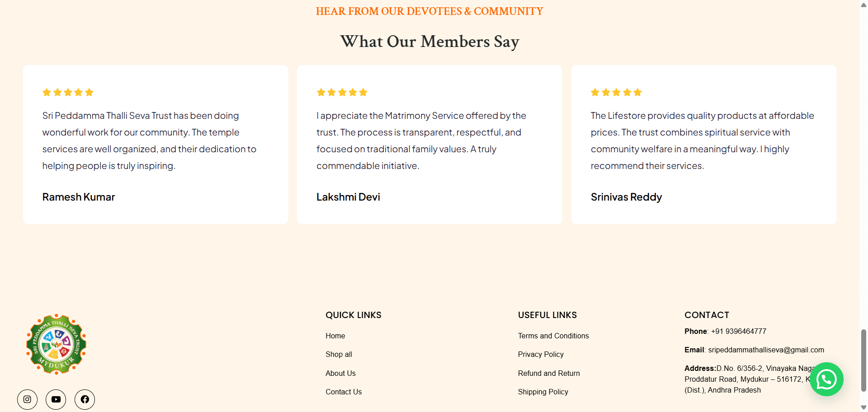This screenshot has width=868, height=412.
Task: Open the Instagram social icon
Action: coord(27,399)
